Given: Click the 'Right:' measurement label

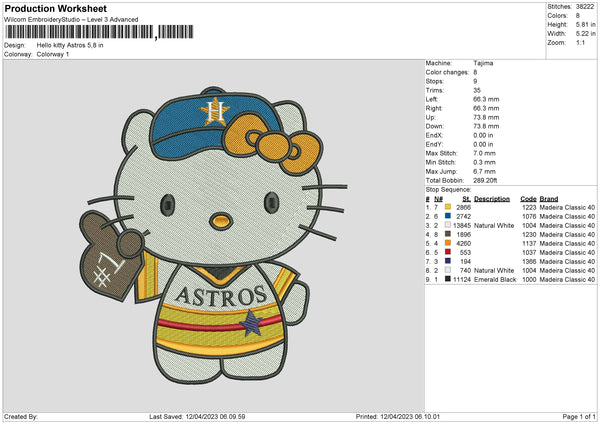Looking at the screenshot, I should coord(434,108).
